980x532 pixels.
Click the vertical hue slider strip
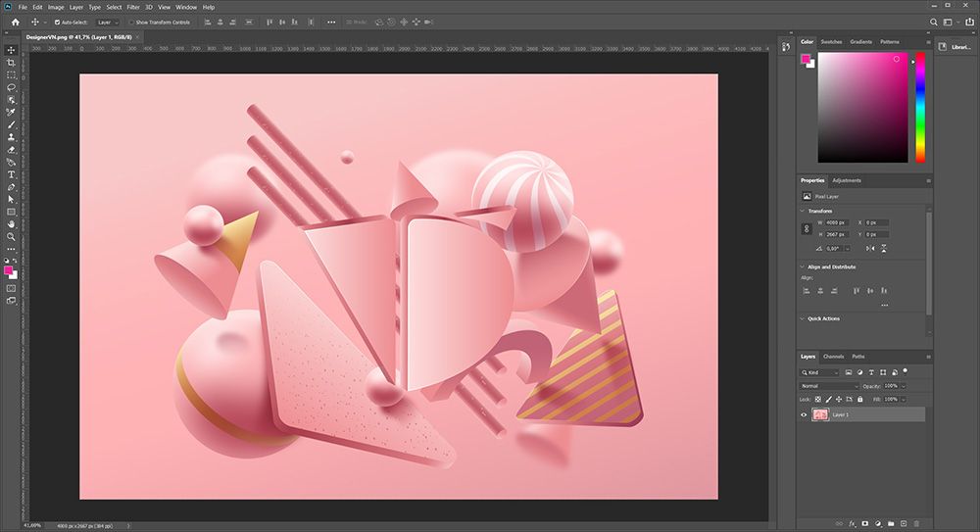click(920, 108)
